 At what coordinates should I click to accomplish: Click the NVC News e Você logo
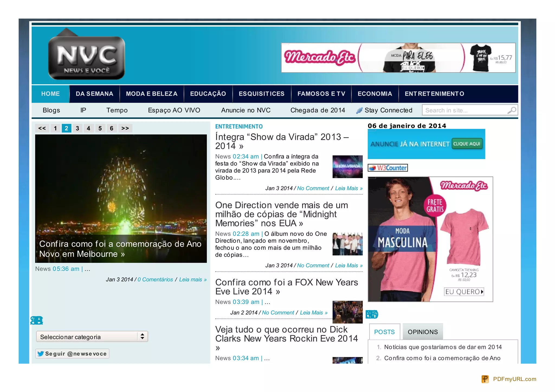[86, 58]
